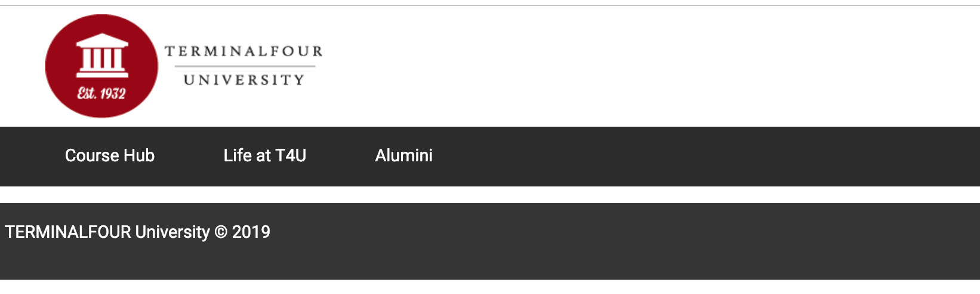Click the word Hub in the navigation
This screenshot has width=980, height=294.
click(139, 155)
